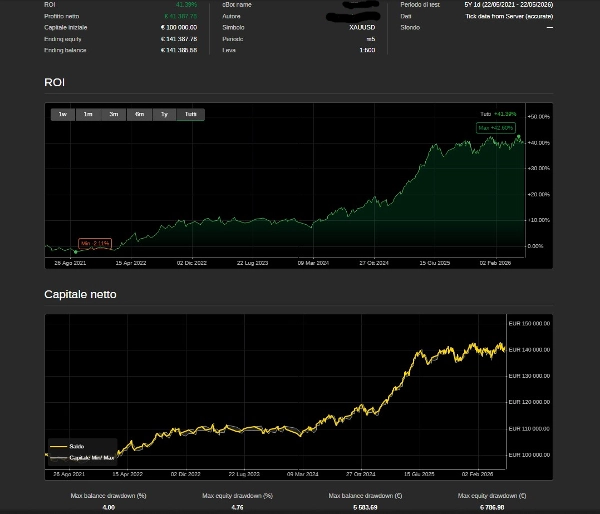Click the XAUUSD symbol value

[x=362, y=28]
